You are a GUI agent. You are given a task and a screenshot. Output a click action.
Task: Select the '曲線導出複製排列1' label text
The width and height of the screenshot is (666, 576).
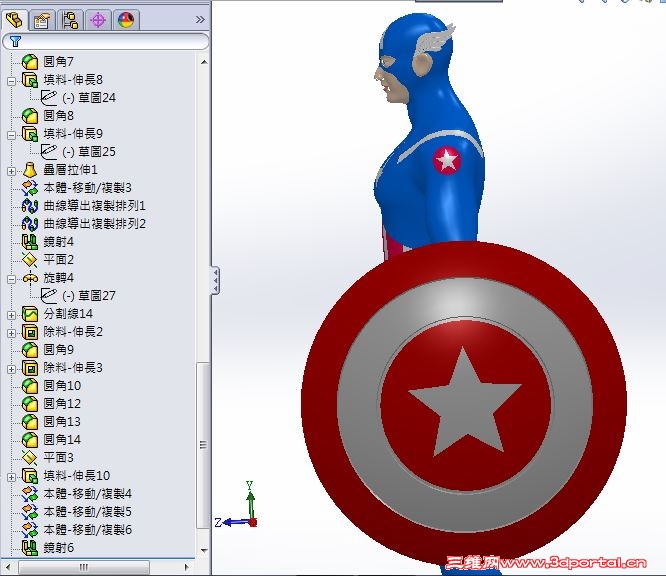(95, 206)
